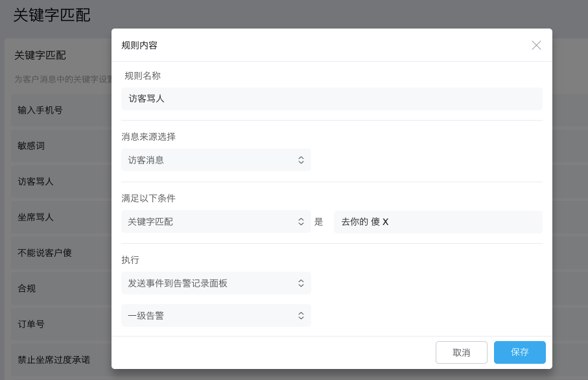Close the 规则内容 dialog with X icon
Image resolution: width=588 pixels, height=380 pixels.
tap(536, 45)
